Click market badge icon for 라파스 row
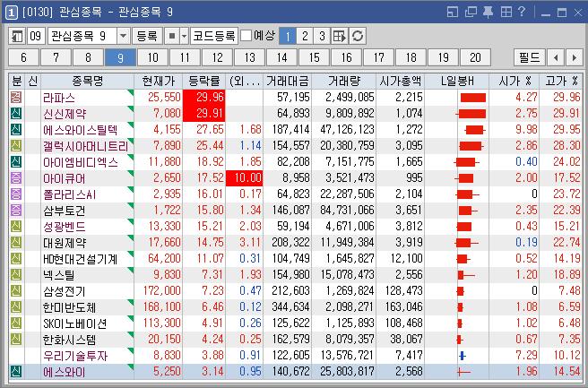 pos(16,98)
